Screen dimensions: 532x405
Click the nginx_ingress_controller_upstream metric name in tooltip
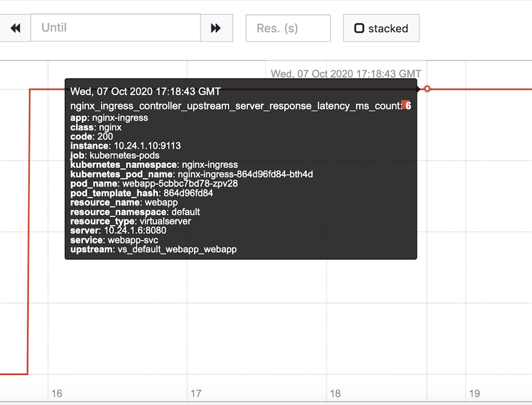pyautogui.click(x=236, y=106)
